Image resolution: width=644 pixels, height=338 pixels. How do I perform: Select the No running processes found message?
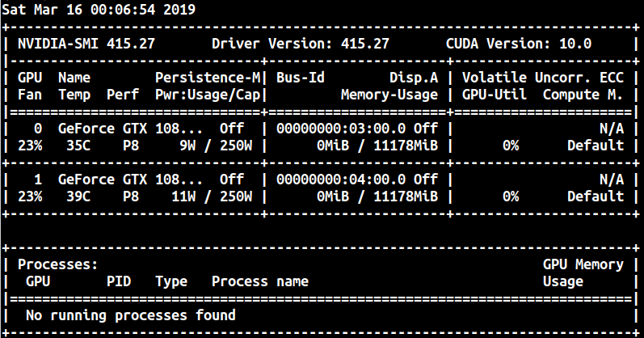(130, 315)
